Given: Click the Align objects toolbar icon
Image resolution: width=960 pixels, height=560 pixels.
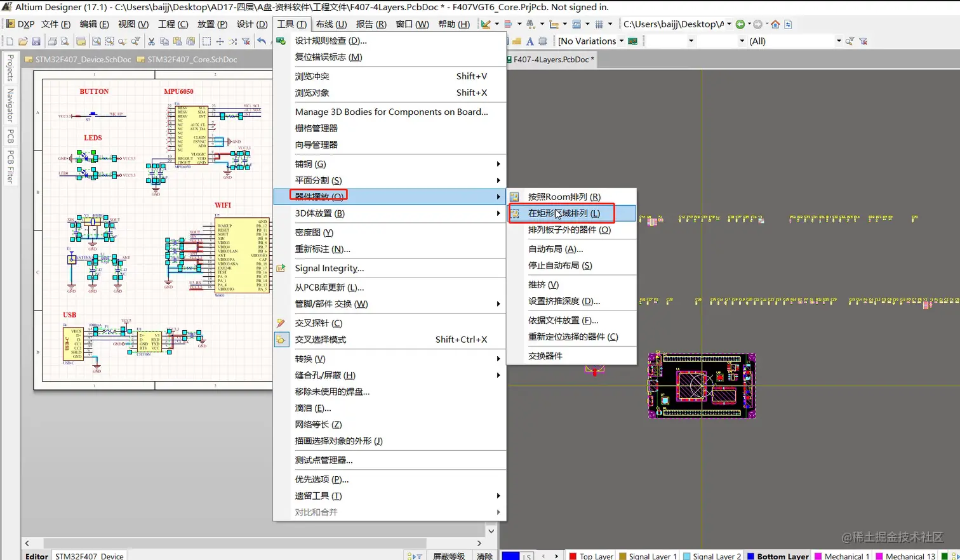Looking at the screenshot, I should [x=508, y=24].
